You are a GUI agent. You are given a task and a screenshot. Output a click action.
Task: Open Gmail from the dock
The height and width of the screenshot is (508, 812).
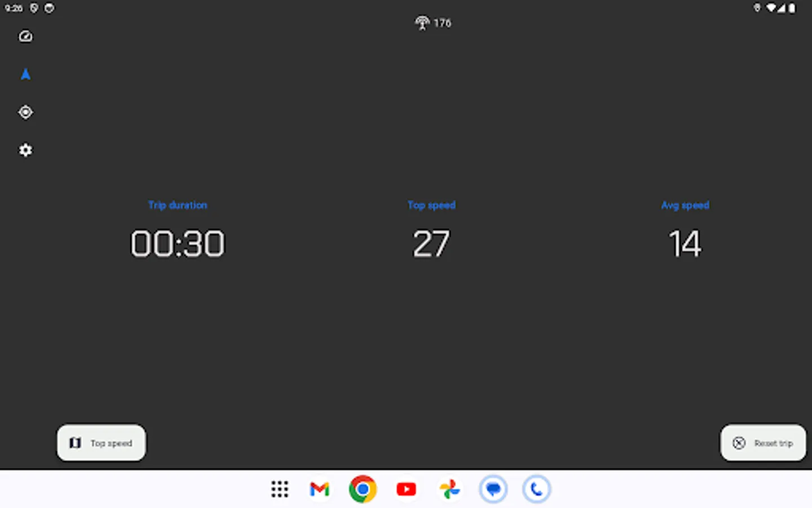(x=319, y=489)
